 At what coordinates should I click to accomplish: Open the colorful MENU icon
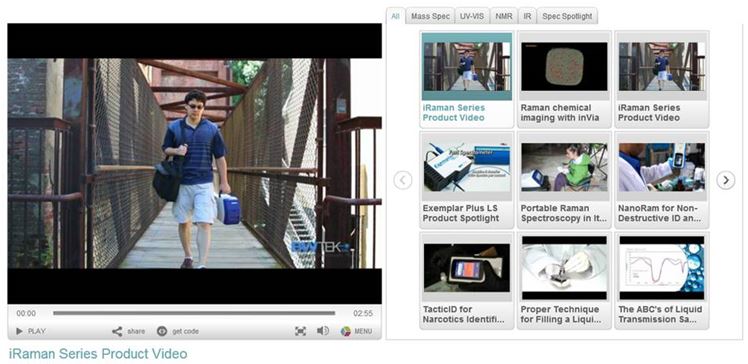click(346, 331)
